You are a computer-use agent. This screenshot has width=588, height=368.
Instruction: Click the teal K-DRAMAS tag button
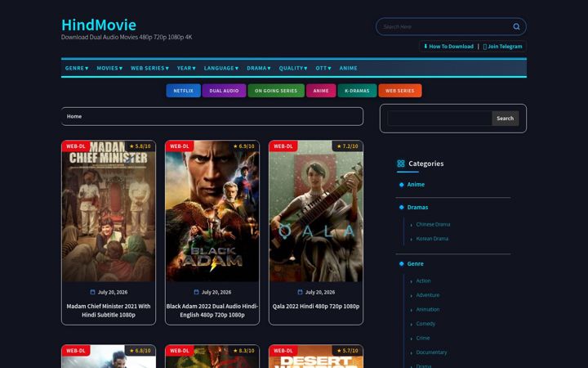click(357, 91)
